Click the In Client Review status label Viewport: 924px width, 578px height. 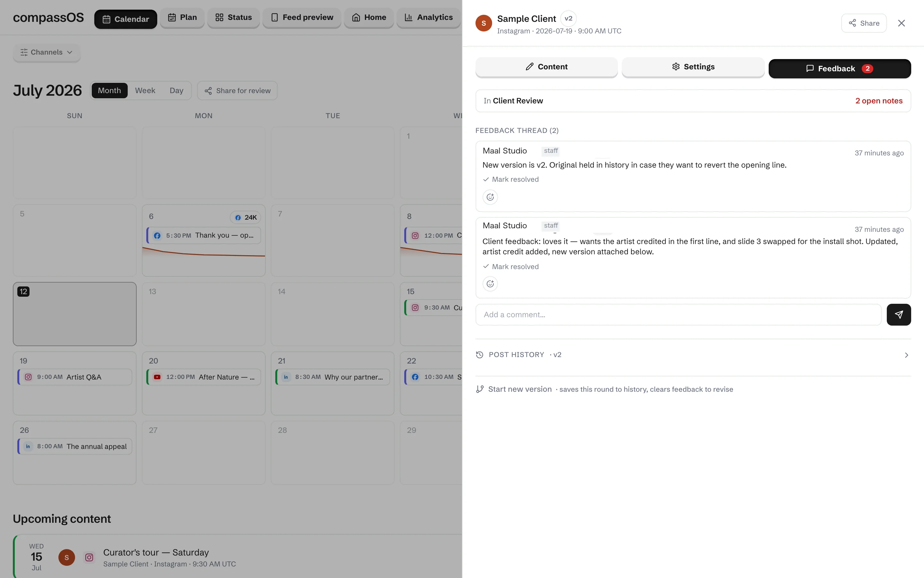(x=513, y=101)
